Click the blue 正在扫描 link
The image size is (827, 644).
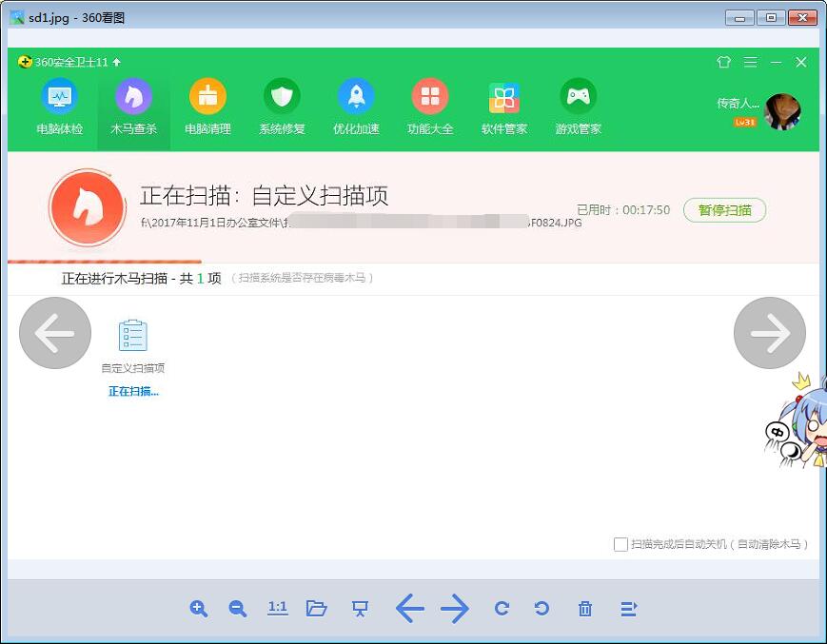[x=132, y=391]
